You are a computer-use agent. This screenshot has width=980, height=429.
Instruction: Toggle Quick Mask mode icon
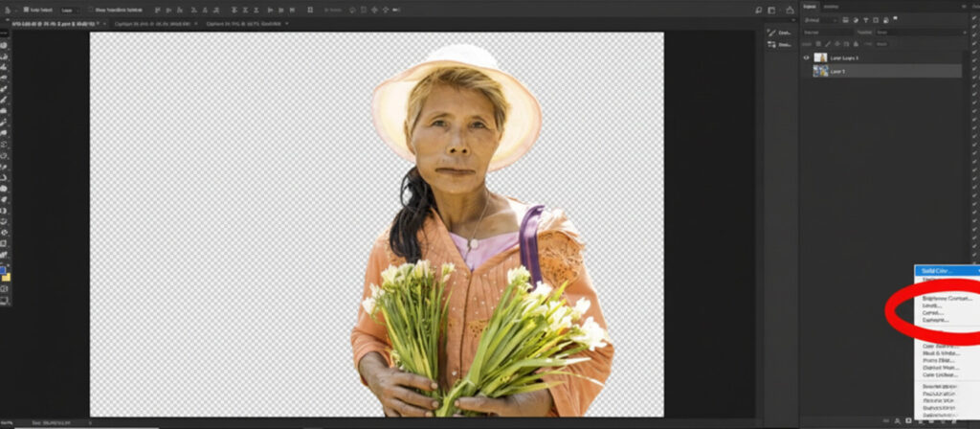coord(5,289)
